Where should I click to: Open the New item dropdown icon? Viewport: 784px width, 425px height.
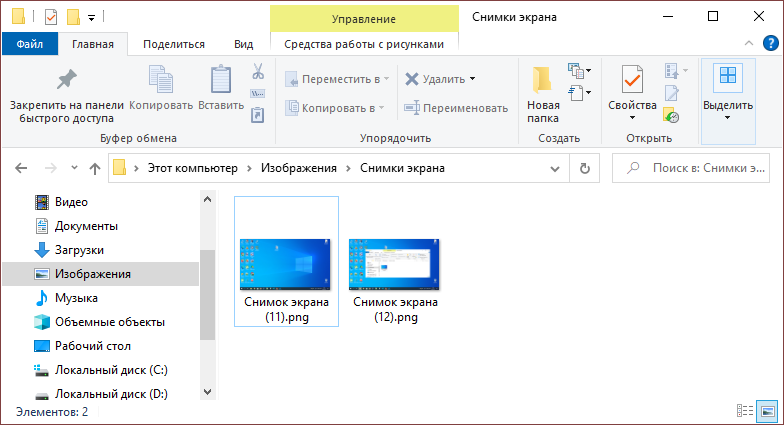click(580, 71)
